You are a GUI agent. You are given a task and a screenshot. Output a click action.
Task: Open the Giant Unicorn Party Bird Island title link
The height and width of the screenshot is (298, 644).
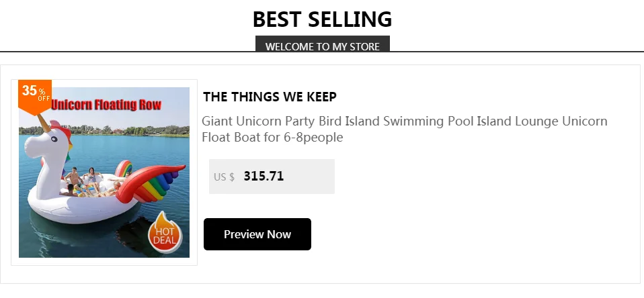404,121
